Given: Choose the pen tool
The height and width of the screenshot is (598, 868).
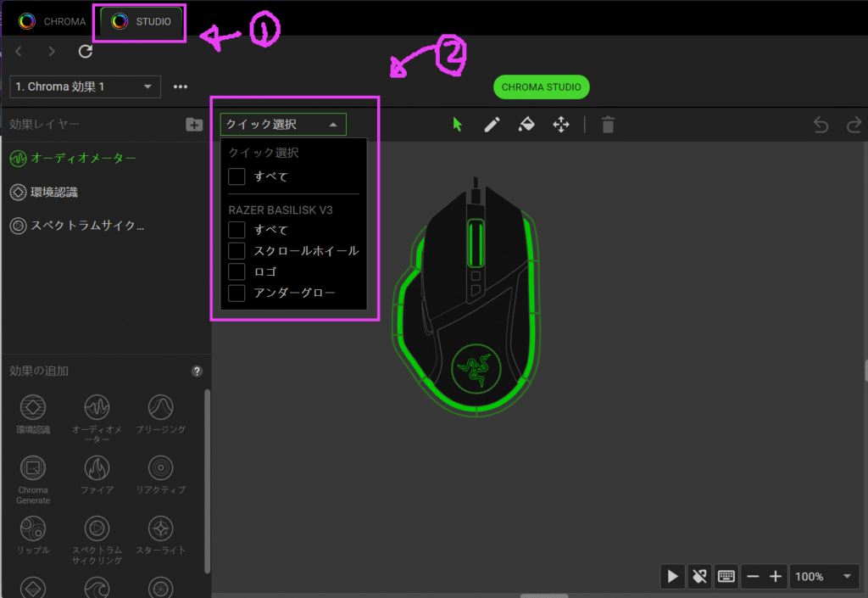Looking at the screenshot, I should tap(492, 125).
